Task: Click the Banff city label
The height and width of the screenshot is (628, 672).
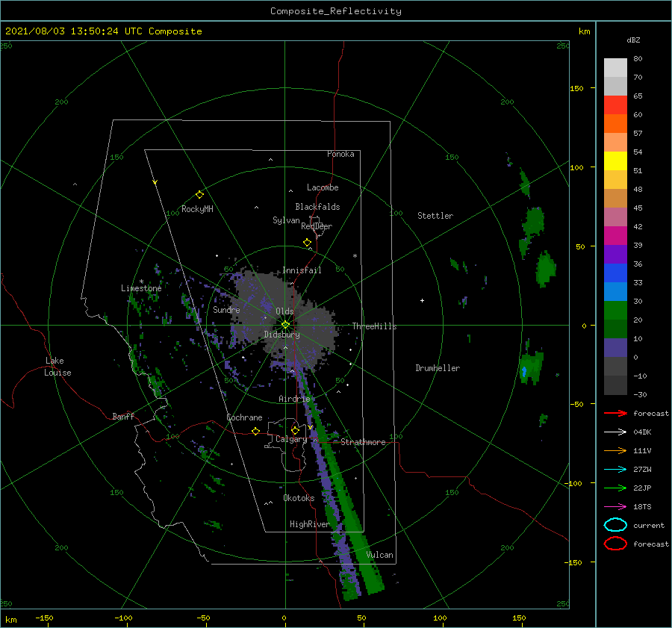Action: (x=123, y=416)
